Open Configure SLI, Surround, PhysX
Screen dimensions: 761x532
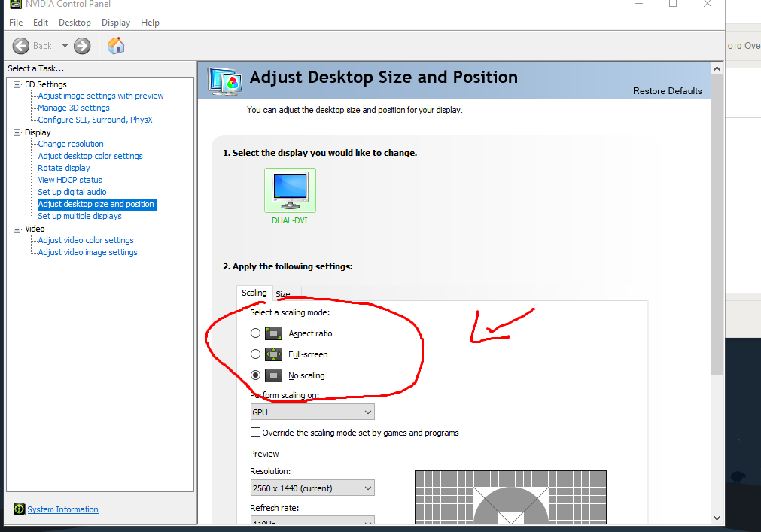coord(95,120)
